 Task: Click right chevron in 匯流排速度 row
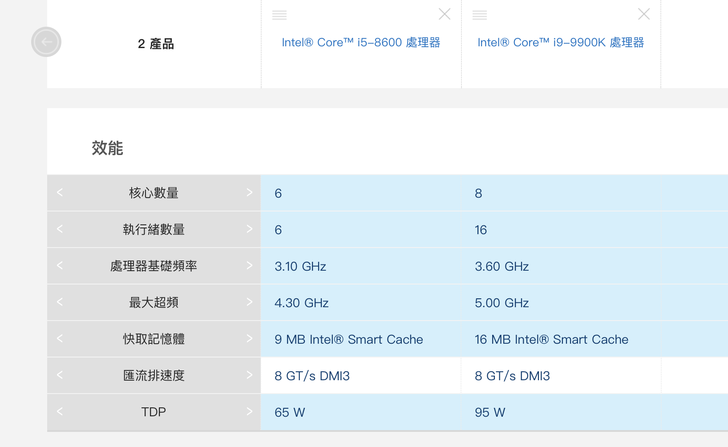click(x=249, y=375)
